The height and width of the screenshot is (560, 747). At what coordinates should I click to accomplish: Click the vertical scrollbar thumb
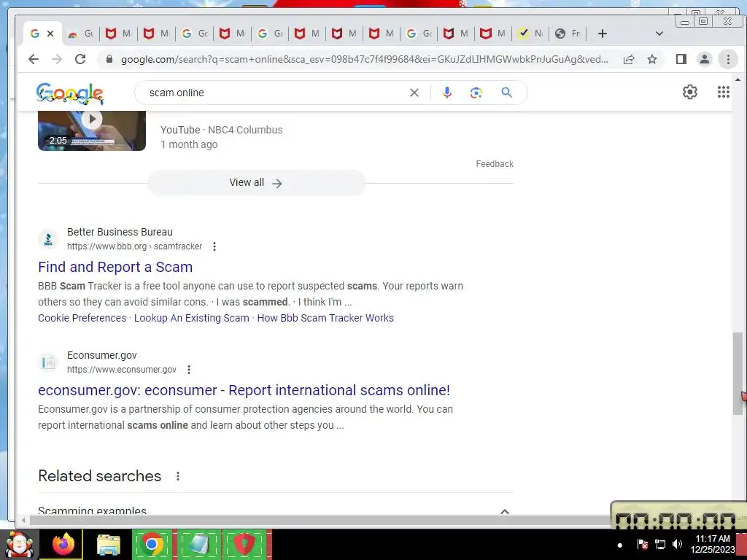[x=738, y=373]
